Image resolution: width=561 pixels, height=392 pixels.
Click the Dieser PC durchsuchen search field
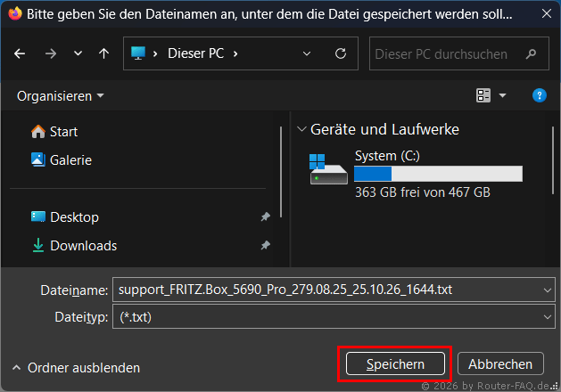458,53
